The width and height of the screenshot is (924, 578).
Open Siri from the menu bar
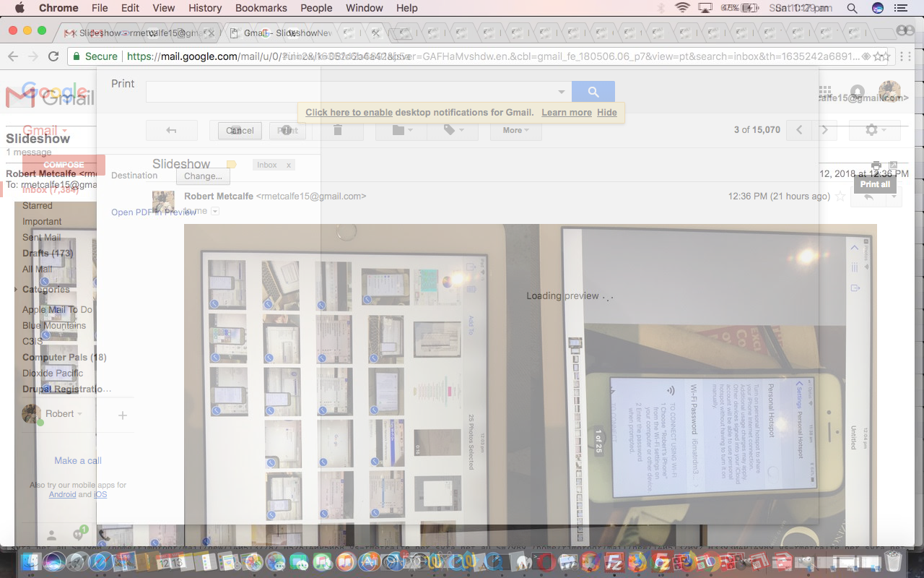[x=878, y=8]
